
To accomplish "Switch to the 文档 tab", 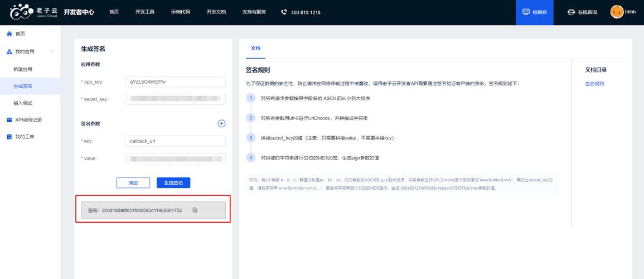I will pos(255,48).
